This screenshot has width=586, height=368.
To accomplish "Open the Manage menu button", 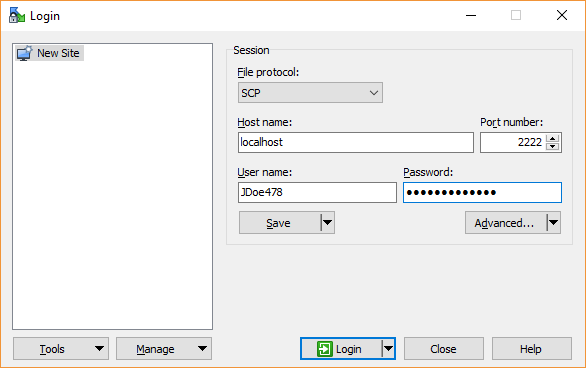I will coord(164,349).
